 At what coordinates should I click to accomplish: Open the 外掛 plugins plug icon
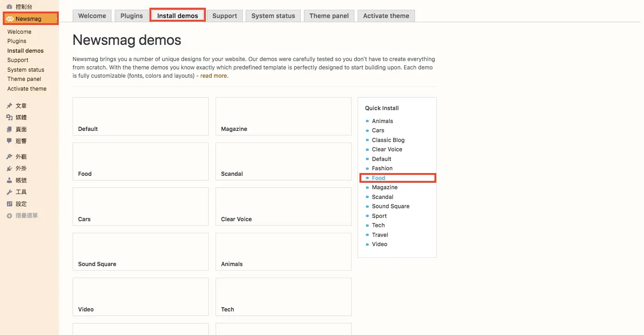coord(9,169)
